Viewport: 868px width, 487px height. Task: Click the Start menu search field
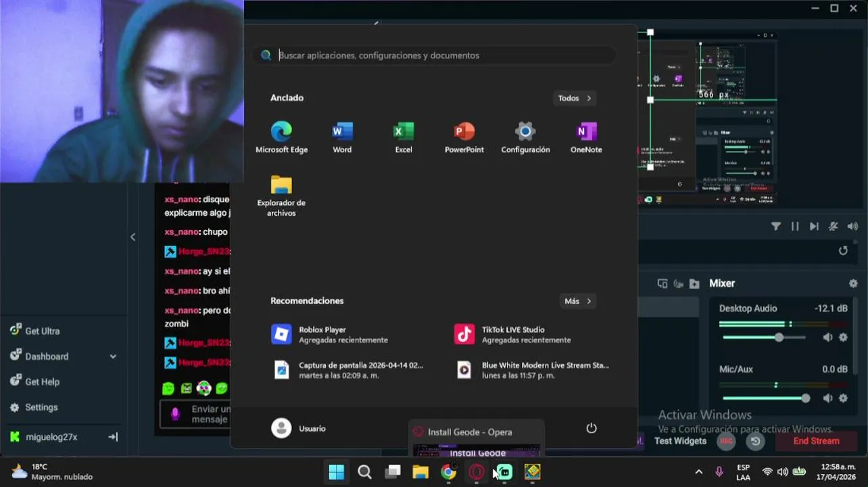click(434, 55)
